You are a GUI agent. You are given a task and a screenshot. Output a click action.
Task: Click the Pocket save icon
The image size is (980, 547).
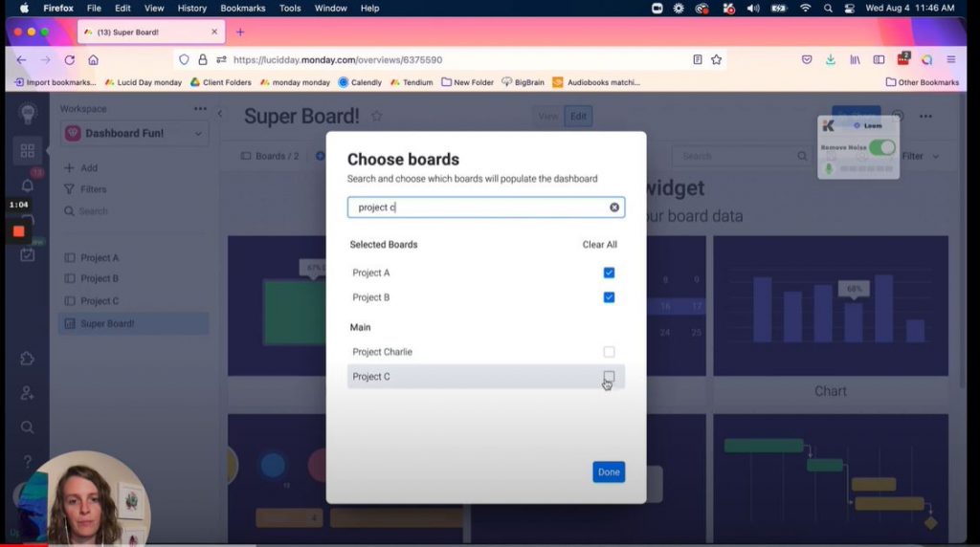point(807,60)
